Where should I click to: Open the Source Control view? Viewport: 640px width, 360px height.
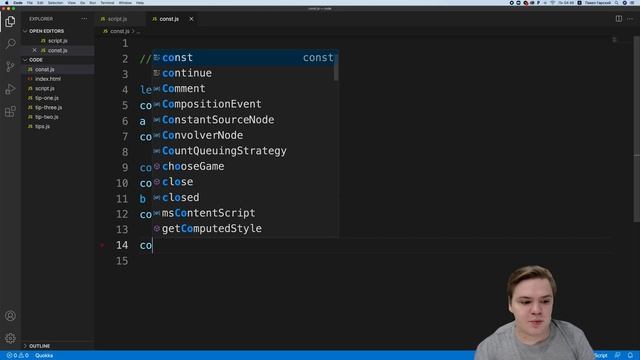pyautogui.click(x=10, y=66)
